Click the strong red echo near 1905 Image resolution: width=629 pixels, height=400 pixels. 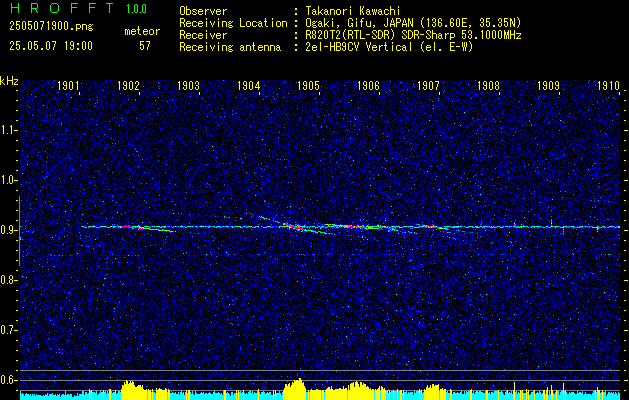click(297, 227)
